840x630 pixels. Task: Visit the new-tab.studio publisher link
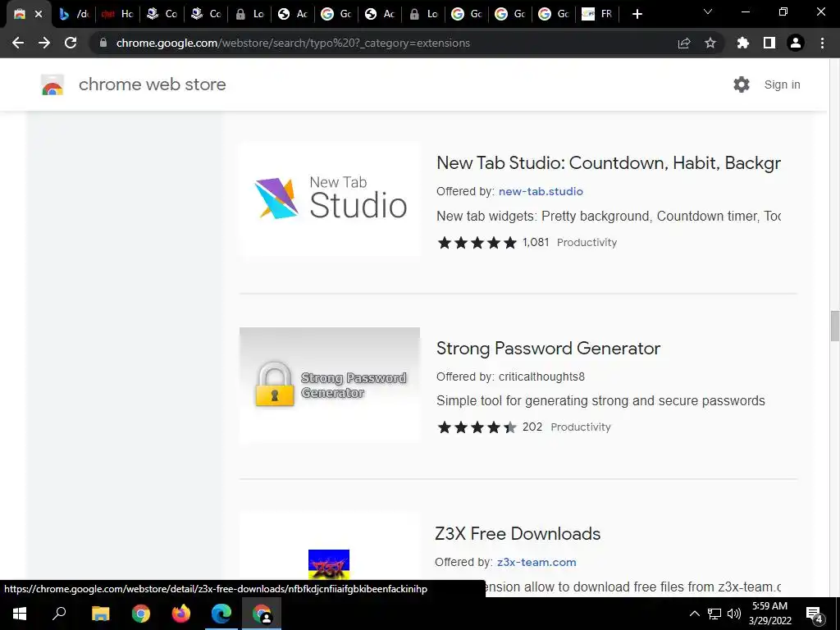(x=541, y=191)
